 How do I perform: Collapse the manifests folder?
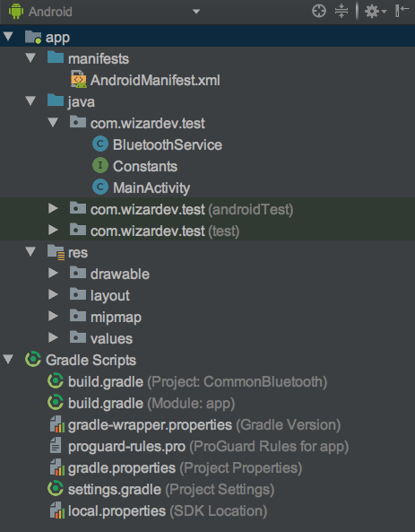pyautogui.click(x=30, y=57)
